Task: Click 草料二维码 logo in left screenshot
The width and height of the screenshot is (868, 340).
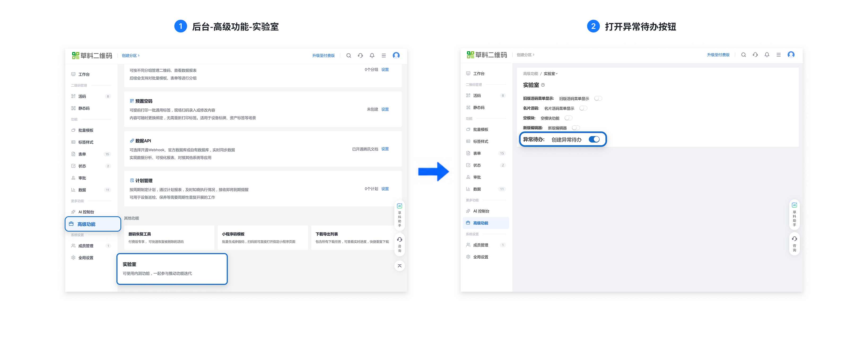Action: pyautogui.click(x=92, y=56)
